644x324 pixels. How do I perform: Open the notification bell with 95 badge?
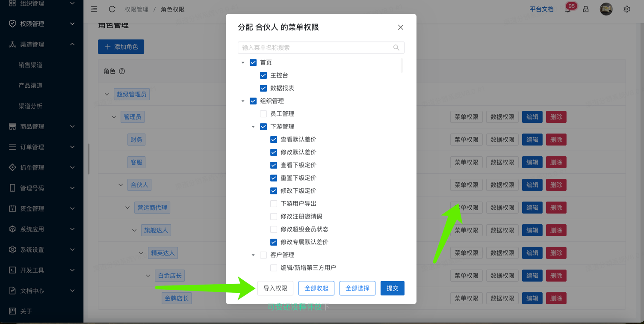568,9
